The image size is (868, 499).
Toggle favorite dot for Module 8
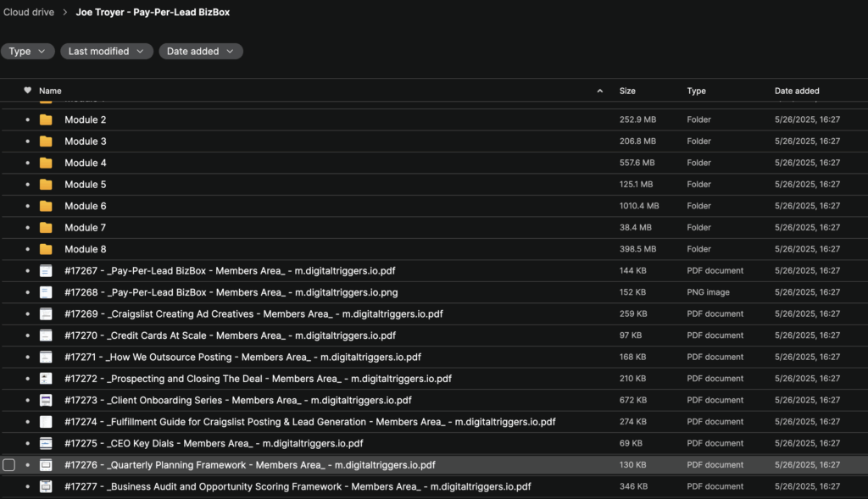[x=28, y=249]
